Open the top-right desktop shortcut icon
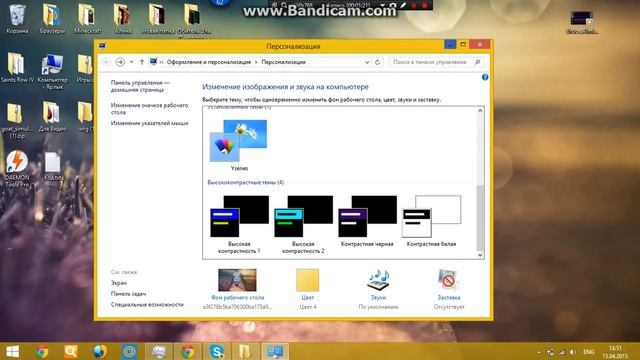 pyautogui.click(x=582, y=22)
